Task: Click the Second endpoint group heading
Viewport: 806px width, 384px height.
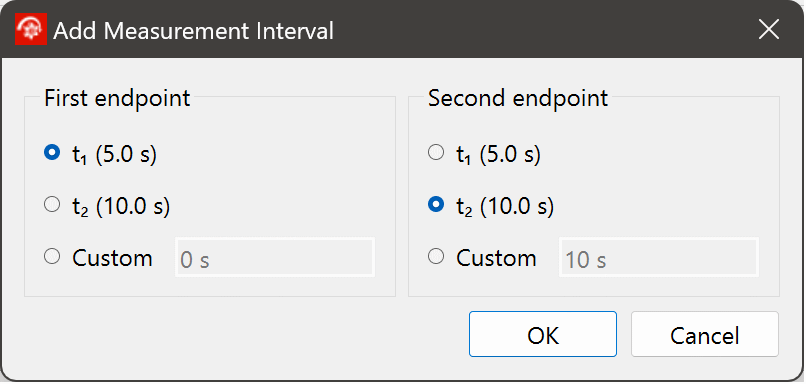Action: (x=518, y=98)
